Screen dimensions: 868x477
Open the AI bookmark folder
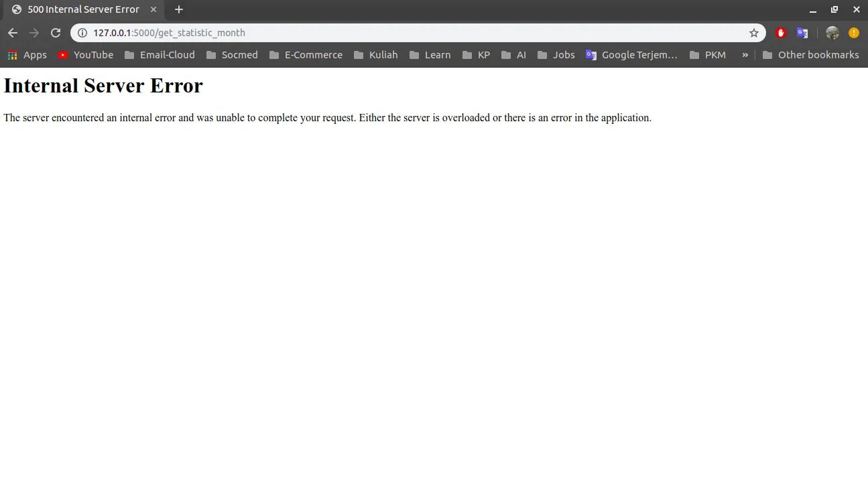[x=513, y=55]
